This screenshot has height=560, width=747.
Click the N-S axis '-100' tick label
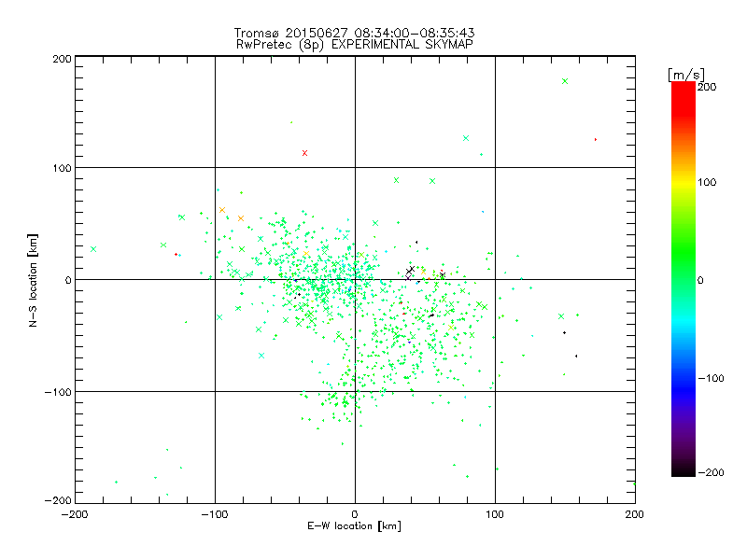[58, 392]
